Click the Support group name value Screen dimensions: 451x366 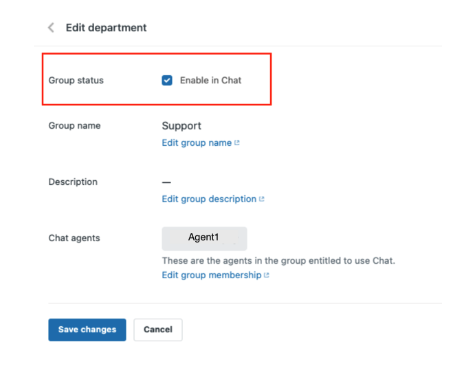click(181, 126)
